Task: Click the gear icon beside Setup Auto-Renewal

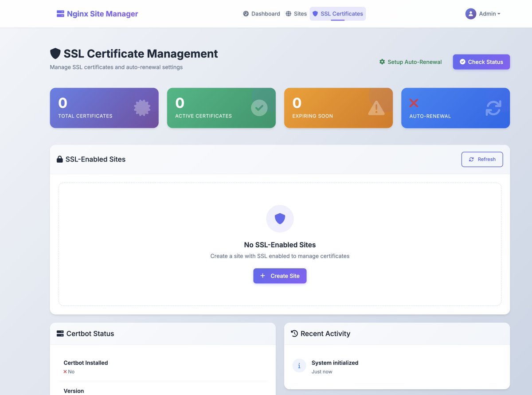Action: [382, 62]
